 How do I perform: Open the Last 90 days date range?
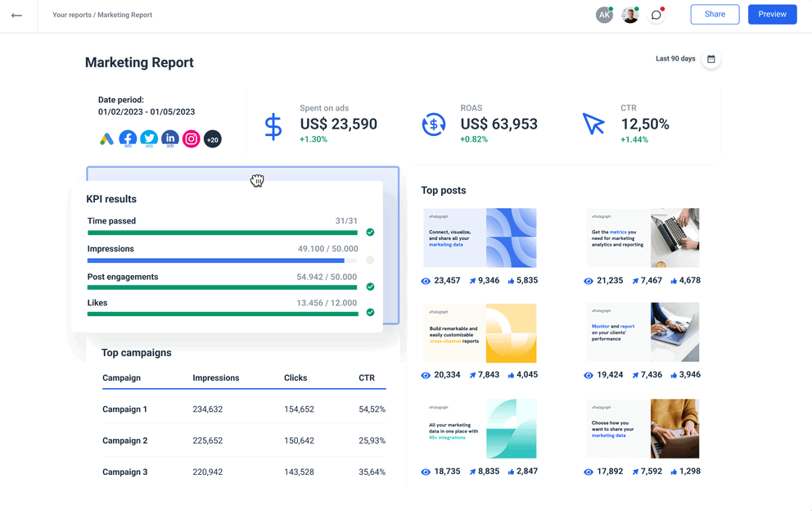click(675, 59)
